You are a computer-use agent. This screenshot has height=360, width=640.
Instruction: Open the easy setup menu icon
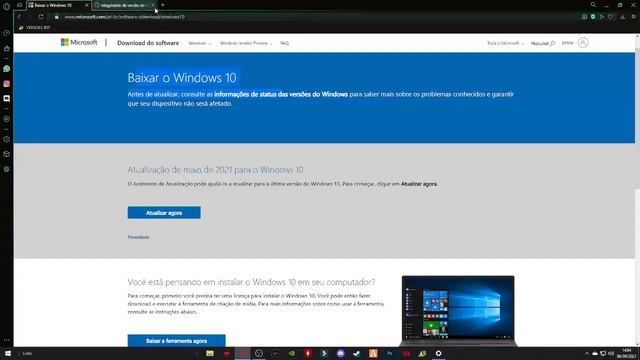click(633, 17)
